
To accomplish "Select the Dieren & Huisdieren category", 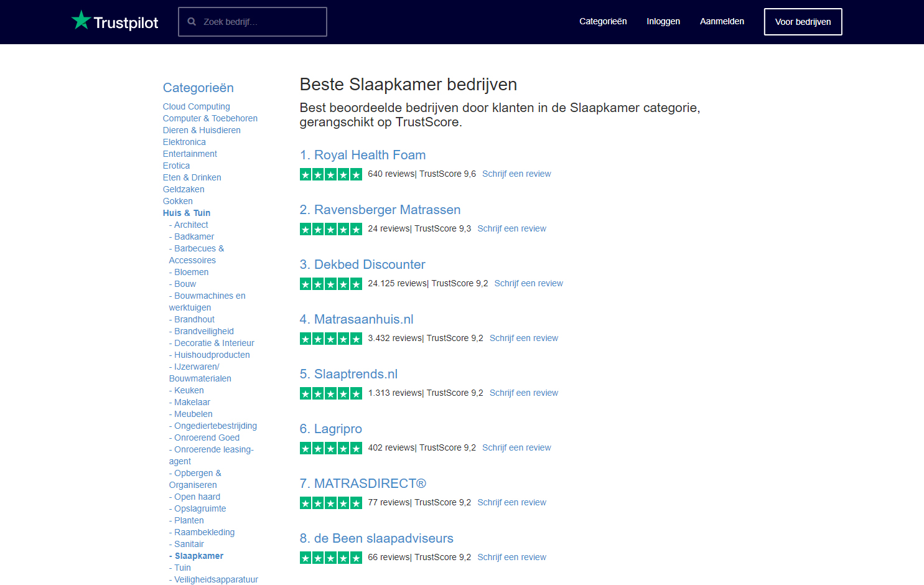I will click(x=202, y=130).
